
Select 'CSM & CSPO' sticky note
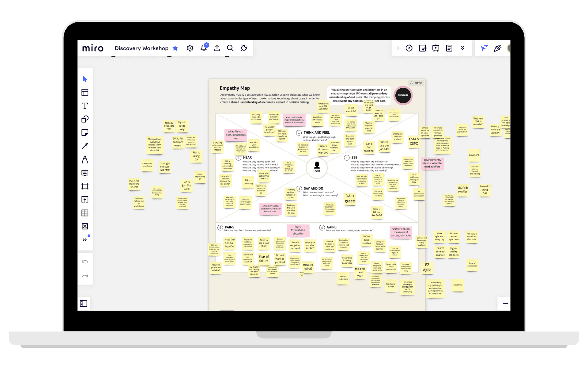pyautogui.click(x=414, y=141)
